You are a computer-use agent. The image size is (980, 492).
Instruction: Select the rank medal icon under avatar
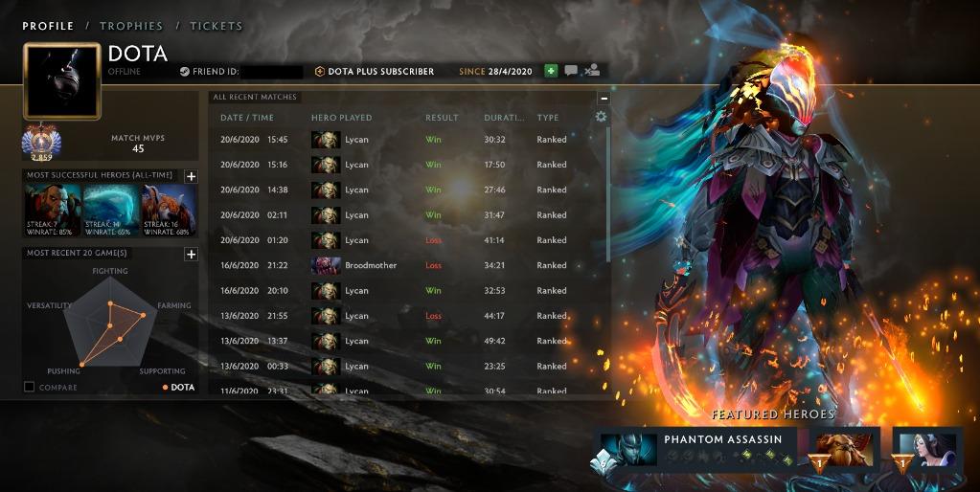(41, 141)
